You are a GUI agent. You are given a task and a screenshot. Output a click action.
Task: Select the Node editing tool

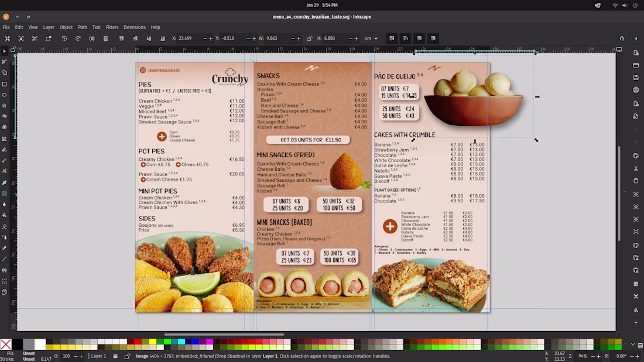(5, 61)
